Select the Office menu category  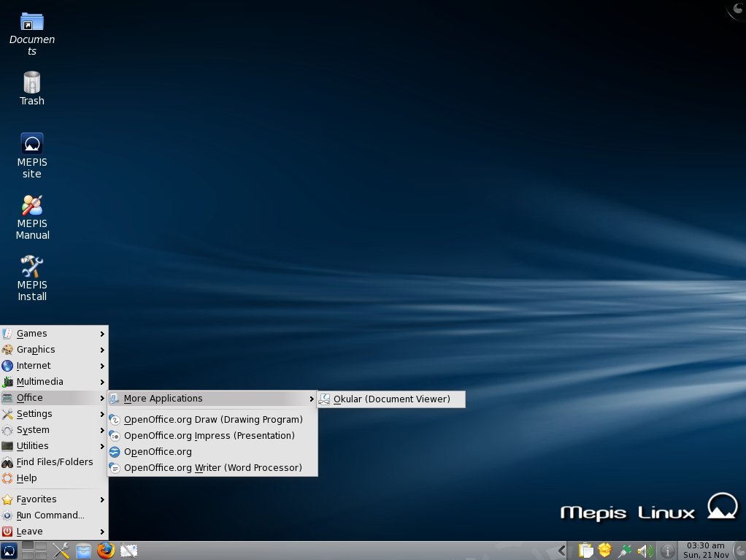point(54,398)
